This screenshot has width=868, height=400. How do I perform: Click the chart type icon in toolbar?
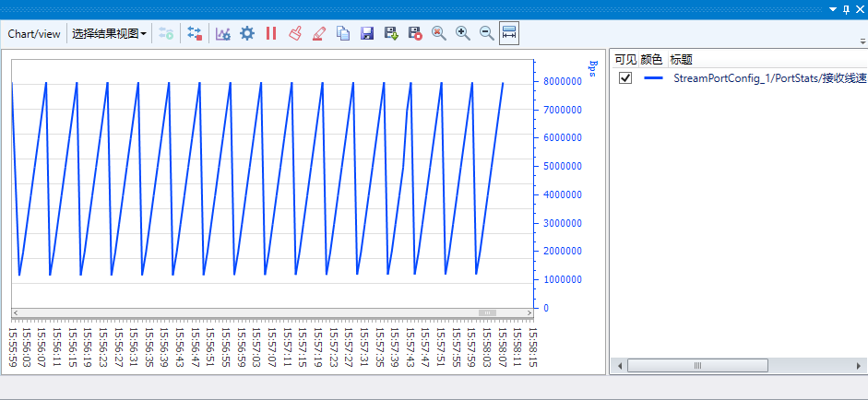click(x=222, y=33)
